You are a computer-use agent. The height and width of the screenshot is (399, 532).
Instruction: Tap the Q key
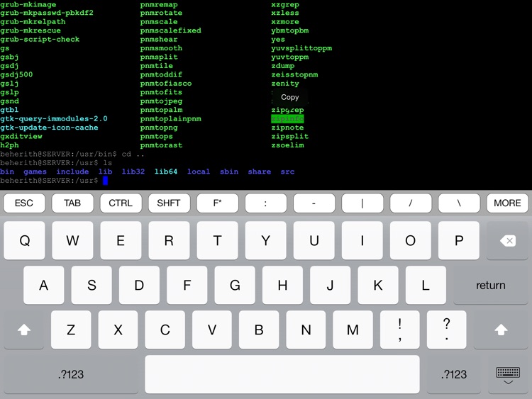[24, 241]
